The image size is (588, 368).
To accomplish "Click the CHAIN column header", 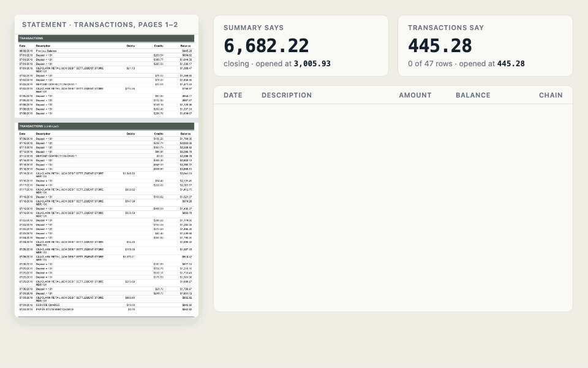I will [x=551, y=96].
